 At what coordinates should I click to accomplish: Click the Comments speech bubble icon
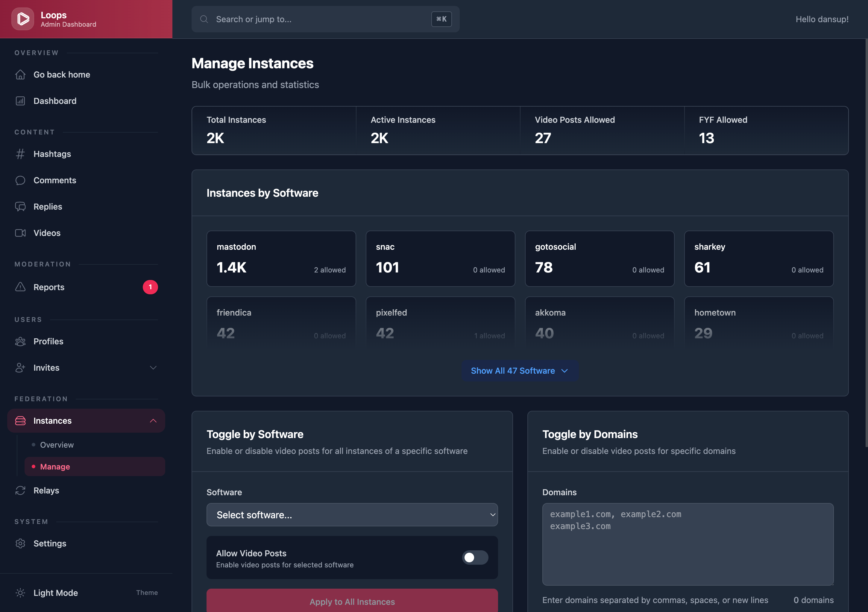(x=20, y=181)
